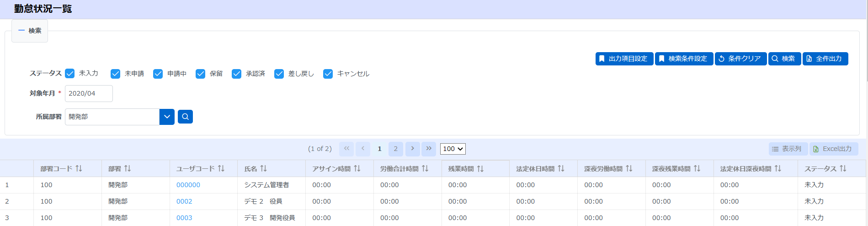
Task: Open rows-per-page 100 dropdown
Action: coord(453,149)
